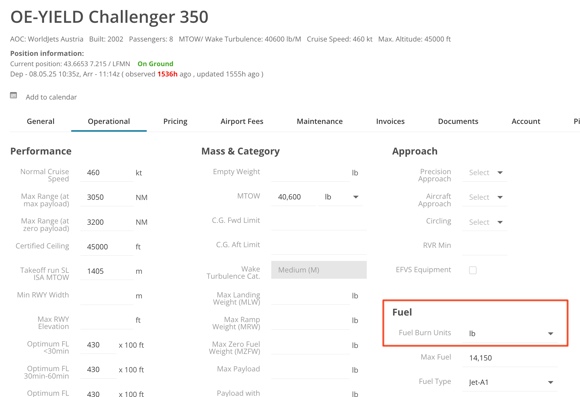580x397 pixels.
Task: Expand the Fuel Burn Units dropdown
Action: 510,333
